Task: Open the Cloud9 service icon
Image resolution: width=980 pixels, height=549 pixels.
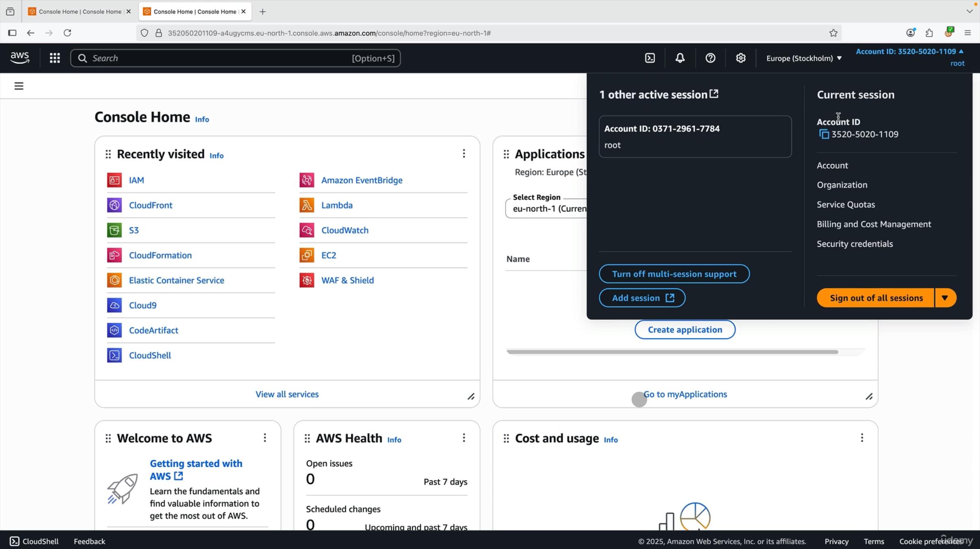Action: pos(114,305)
